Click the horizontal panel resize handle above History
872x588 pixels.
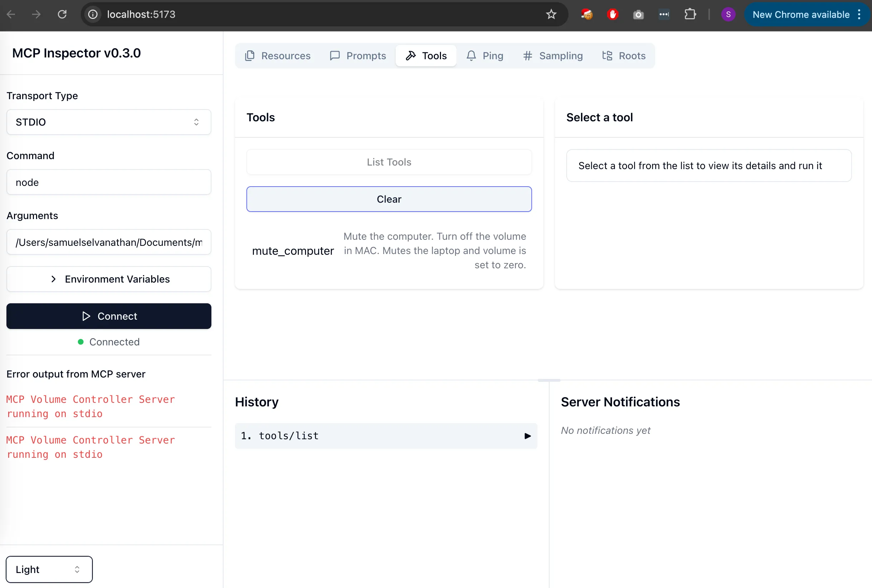[548, 380]
